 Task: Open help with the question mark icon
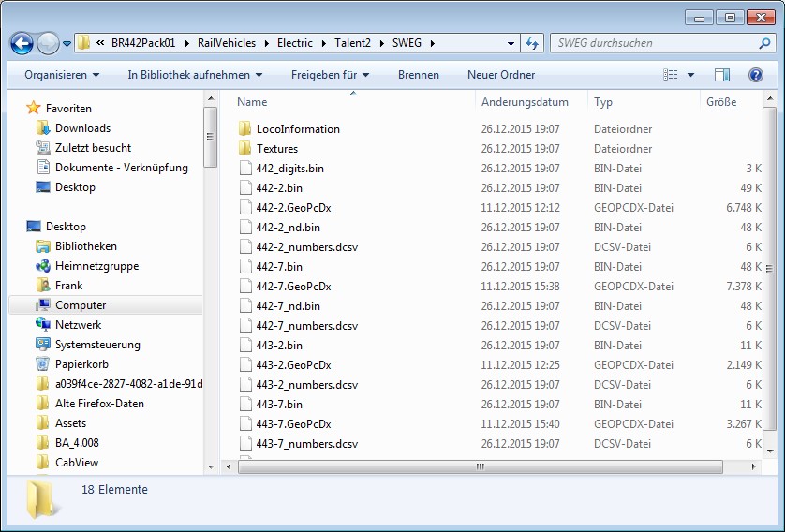[x=755, y=75]
